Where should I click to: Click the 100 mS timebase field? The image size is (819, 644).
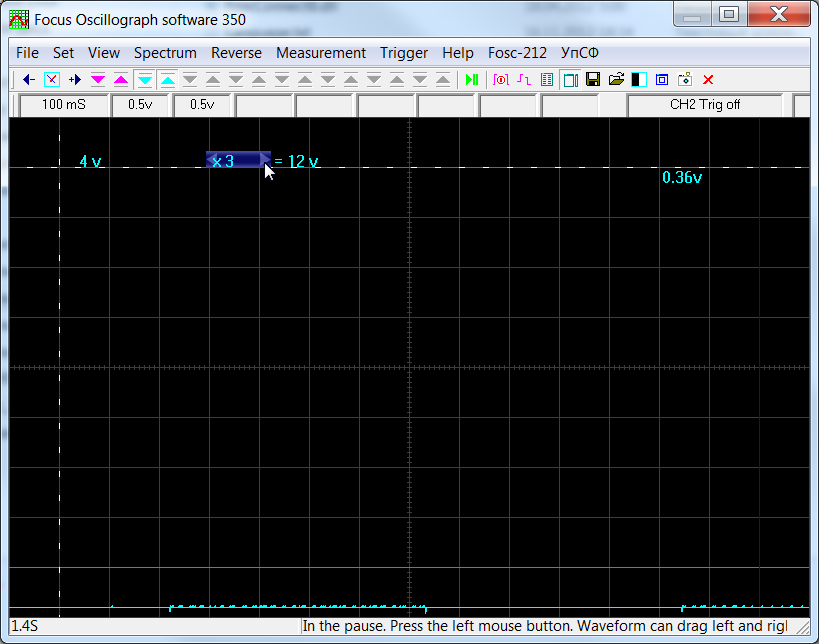[x=64, y=105]
